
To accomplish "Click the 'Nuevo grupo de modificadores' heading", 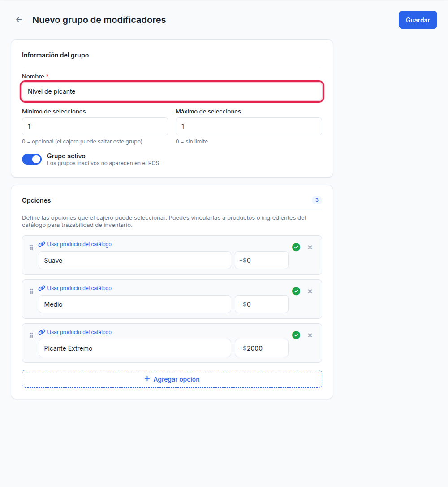I will 99,20.
